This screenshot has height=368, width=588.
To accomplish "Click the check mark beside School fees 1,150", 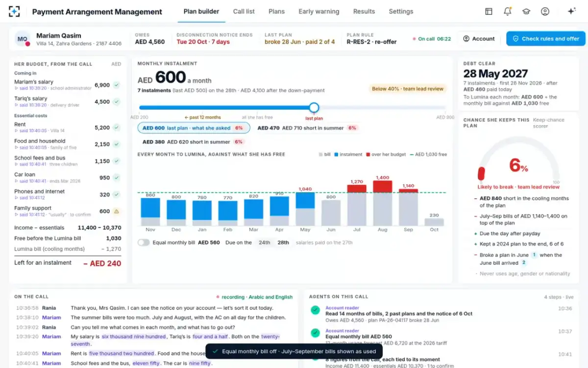I will (117, 161).
